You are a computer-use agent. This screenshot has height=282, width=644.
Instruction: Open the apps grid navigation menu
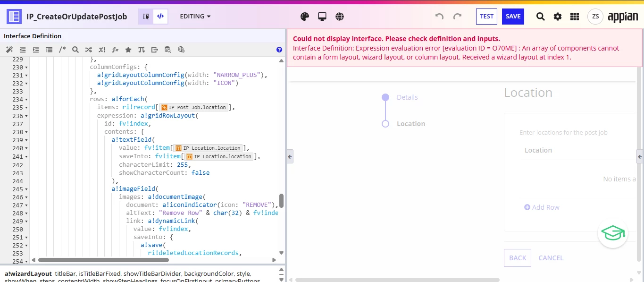coord(575,17)
